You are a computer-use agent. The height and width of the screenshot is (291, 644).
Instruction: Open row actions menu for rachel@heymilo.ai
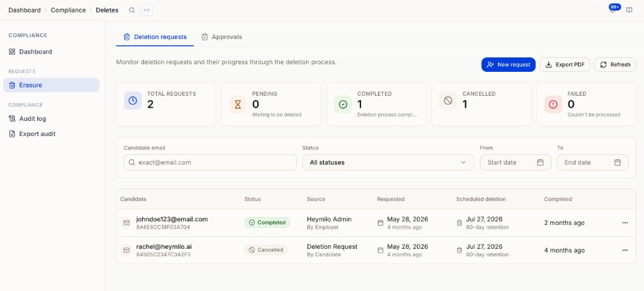625,250
